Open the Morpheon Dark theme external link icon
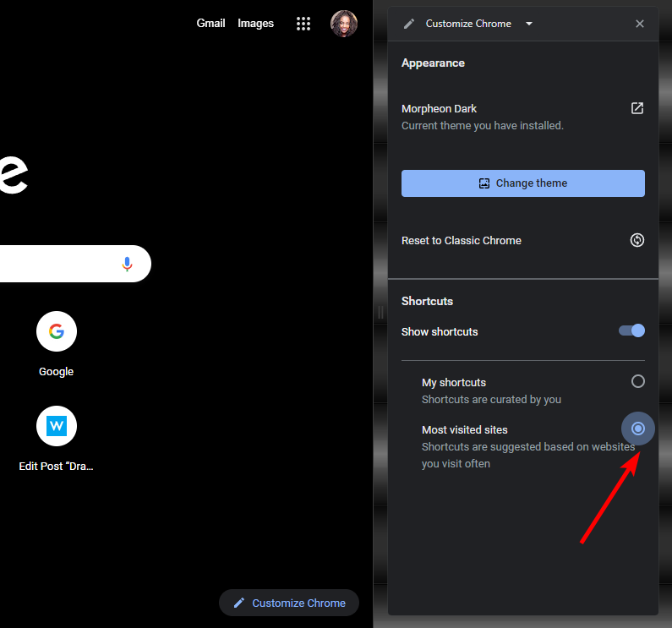 (636, 108)
